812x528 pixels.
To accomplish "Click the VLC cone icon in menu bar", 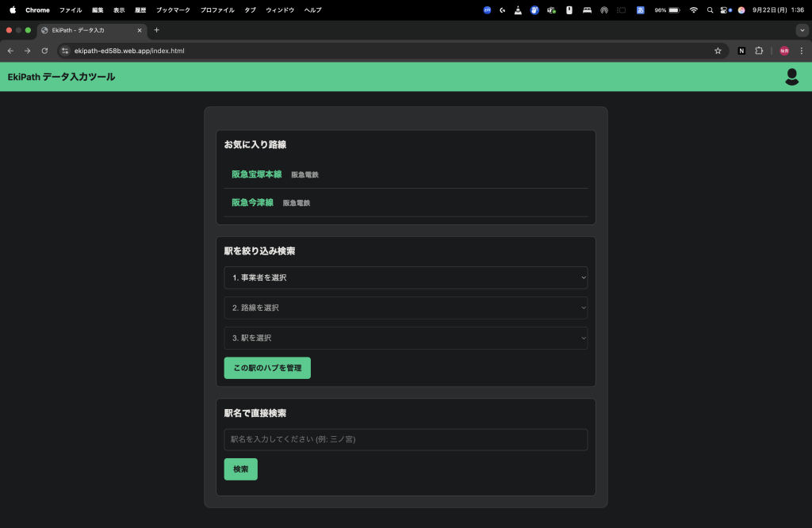I will tap(518, 10).
